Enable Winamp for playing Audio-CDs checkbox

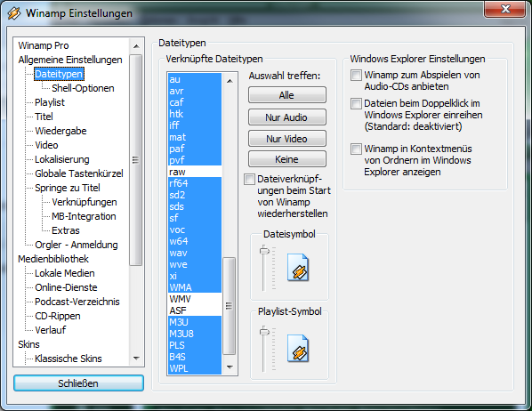[356, 75]
